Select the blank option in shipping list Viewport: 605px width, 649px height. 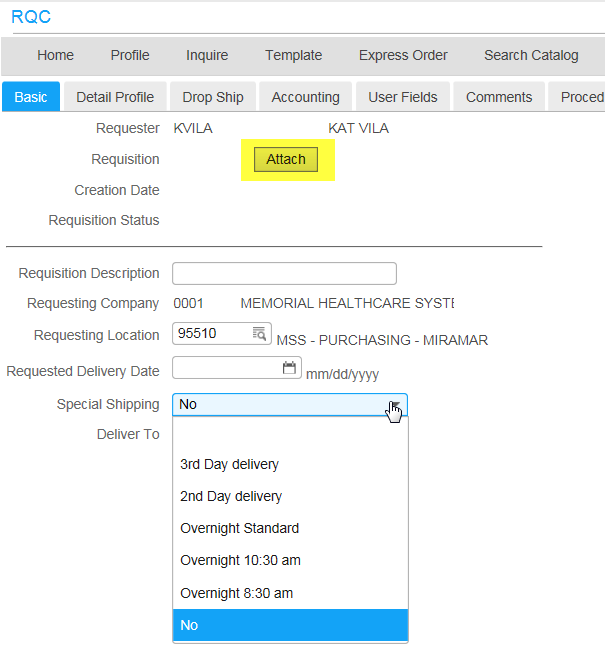(290, 433)
